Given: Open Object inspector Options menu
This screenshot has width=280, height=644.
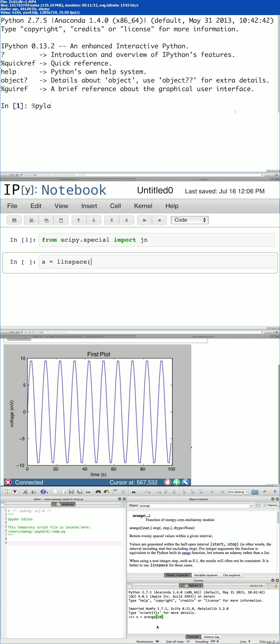Looking at the screenshot, I should point(271,505).
